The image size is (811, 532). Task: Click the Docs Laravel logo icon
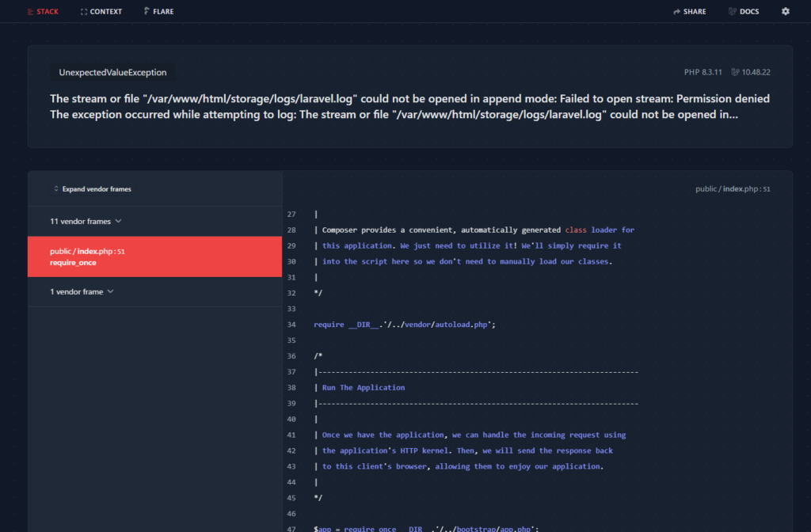coord(732,12)
